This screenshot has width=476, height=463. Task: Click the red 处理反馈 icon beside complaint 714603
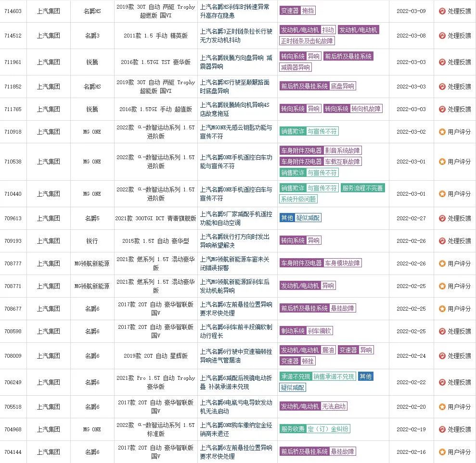point(443,11)
